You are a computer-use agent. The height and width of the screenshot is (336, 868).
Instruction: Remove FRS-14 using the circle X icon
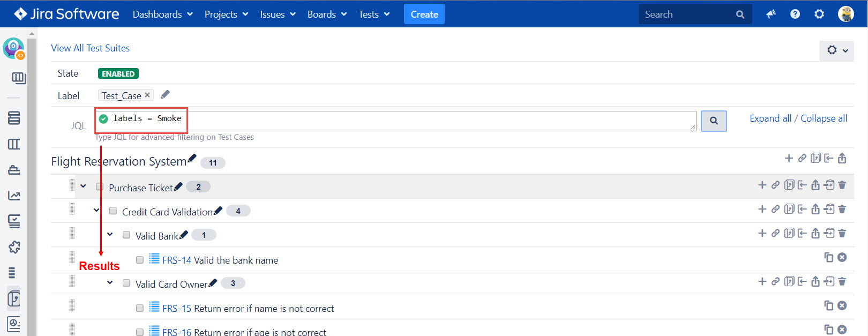tap(842, 257)
